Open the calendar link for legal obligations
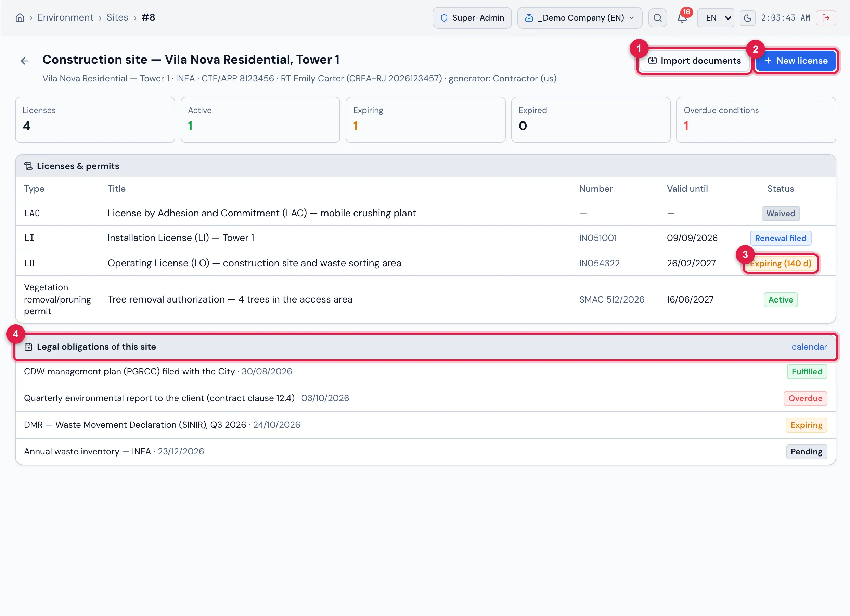This screenshot has width=850, height=616. point(809,347)
